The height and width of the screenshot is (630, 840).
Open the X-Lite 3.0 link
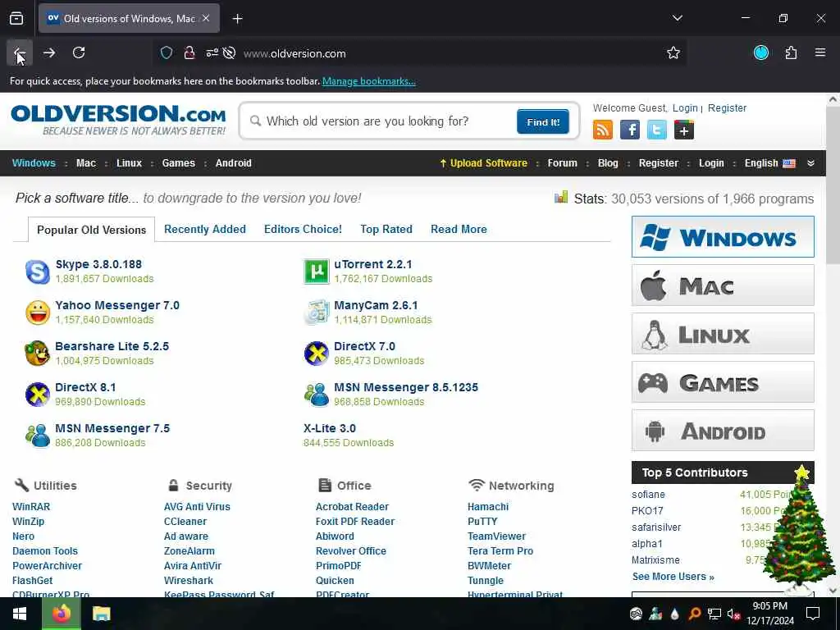330,428
